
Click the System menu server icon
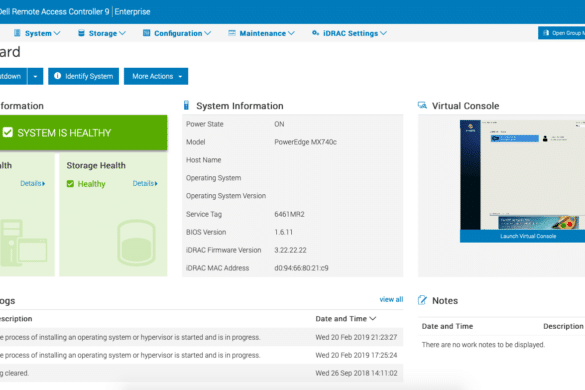[17, 33]
